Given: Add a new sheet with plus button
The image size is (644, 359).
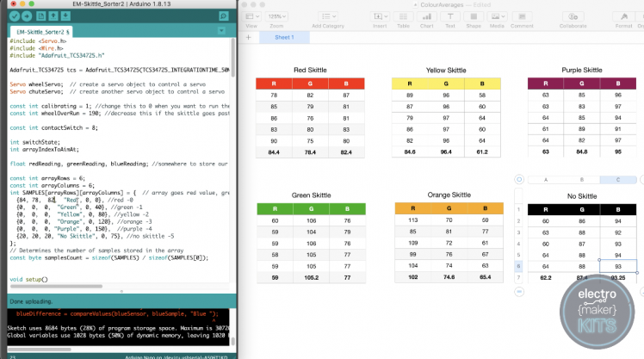Looking at the screenshot, I should point(251,37).
